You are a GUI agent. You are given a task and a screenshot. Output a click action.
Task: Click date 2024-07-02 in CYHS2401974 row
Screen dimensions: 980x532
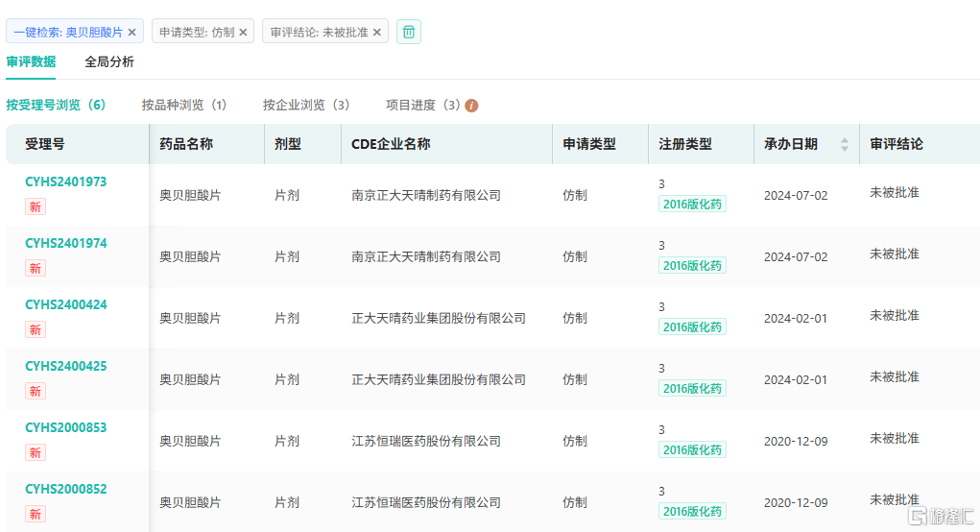tap(796, 257)
